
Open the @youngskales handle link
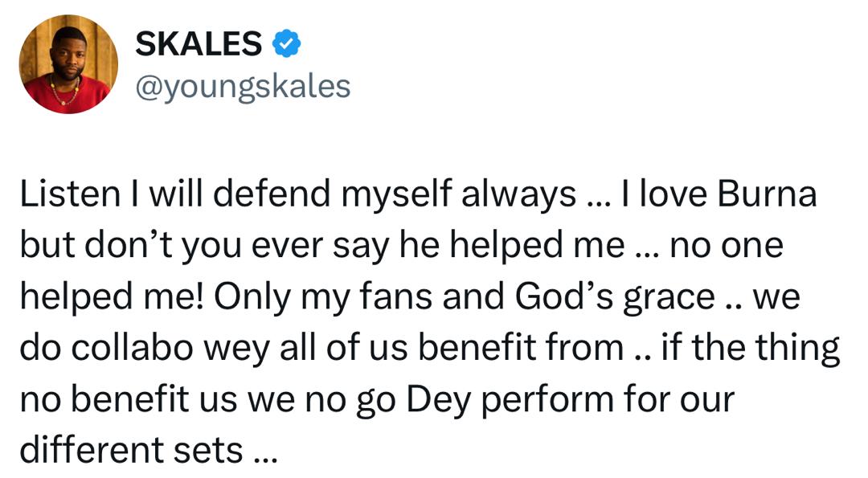[x=243, y=86]
